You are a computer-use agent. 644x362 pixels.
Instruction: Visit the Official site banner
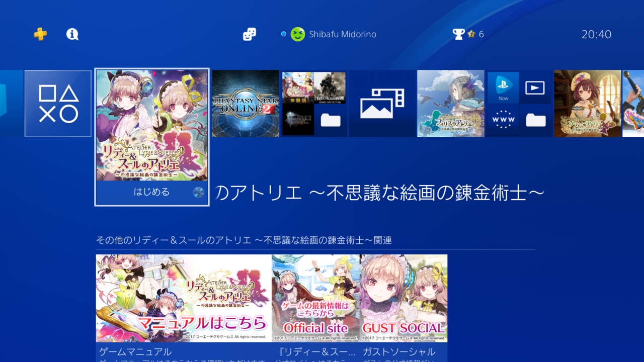315,298
